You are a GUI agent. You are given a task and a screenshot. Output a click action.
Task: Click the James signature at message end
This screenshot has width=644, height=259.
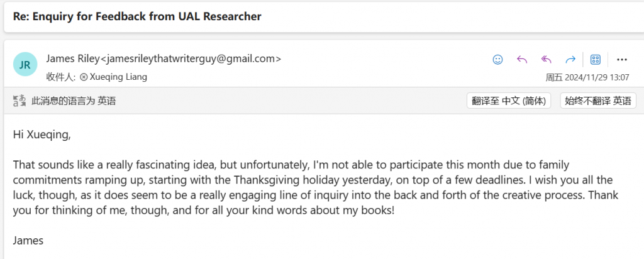tap(28, 240)
